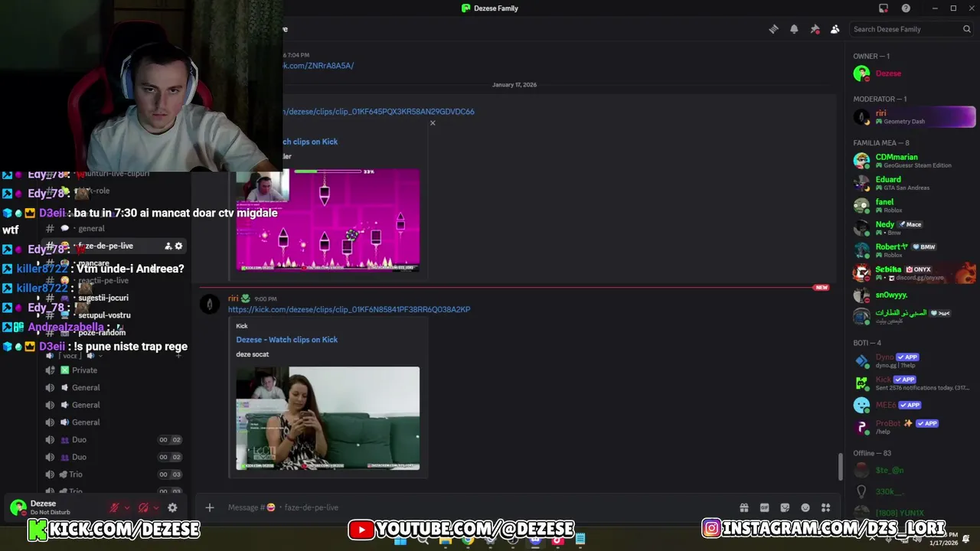This screenshot has width=980, height=551.
Task: Open invite people icon for faze-de-pe-live
Action: tap(168, 246)
